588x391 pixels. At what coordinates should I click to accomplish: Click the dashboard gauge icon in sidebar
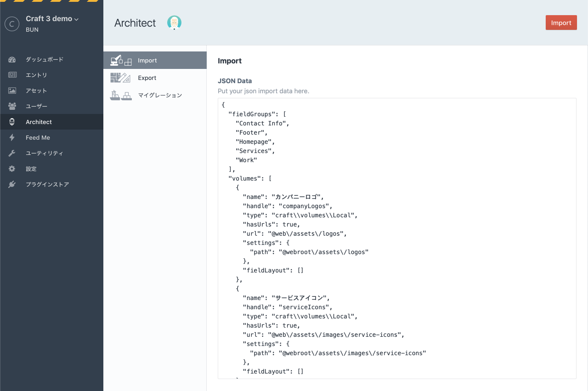(x=12, y=60)
